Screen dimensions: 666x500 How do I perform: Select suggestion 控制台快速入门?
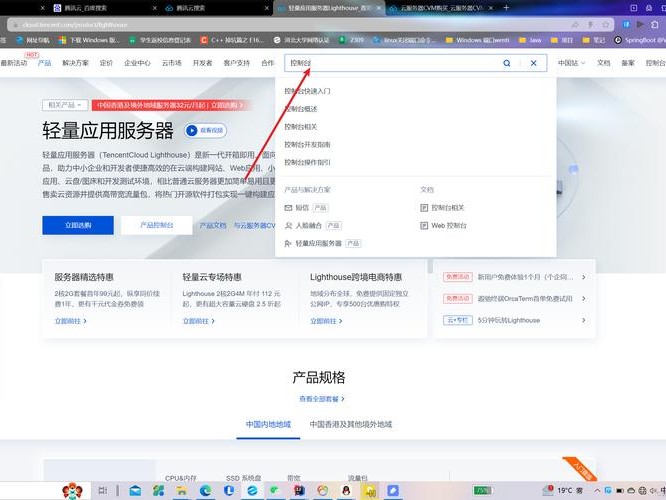pos(307,91)
